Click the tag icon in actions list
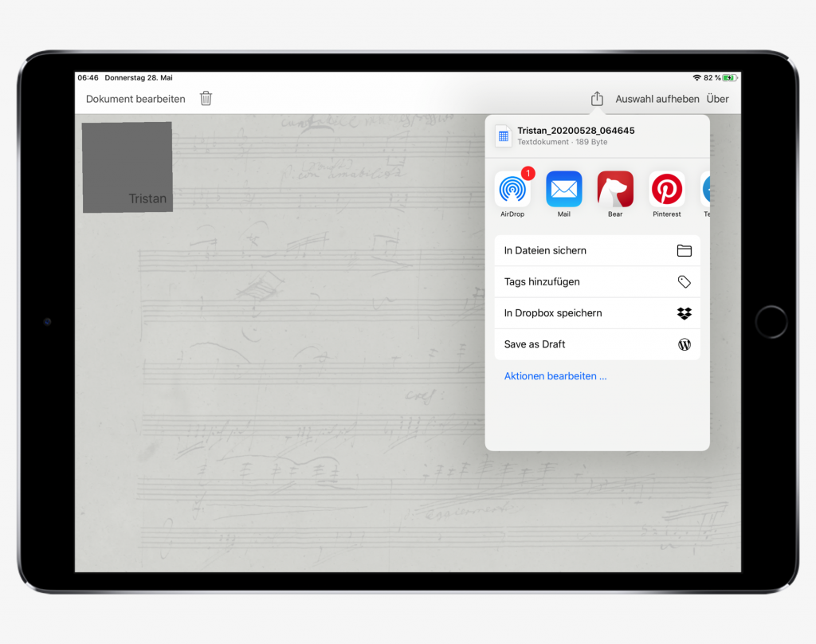 point(684,282)
